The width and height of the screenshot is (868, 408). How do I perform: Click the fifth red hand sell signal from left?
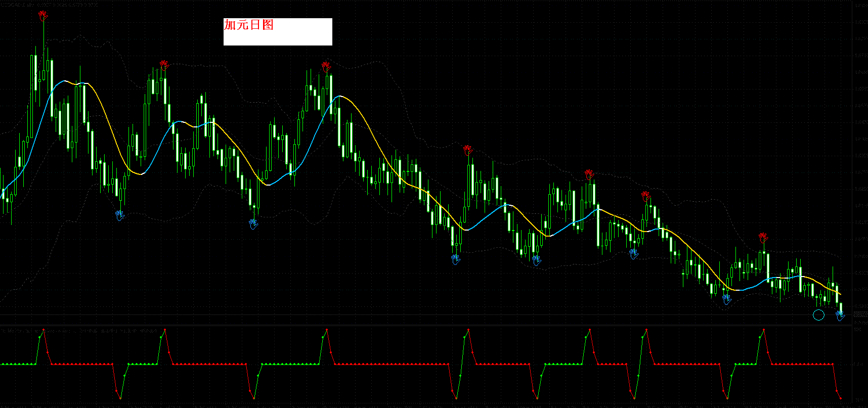click(589, 174)
